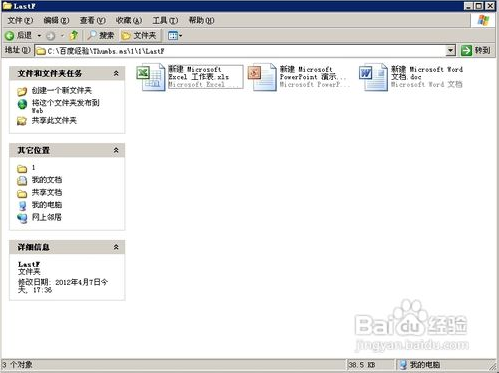Open the Help (帮助) menu
The height and width of the screenshot is (373, 499).
201,20
